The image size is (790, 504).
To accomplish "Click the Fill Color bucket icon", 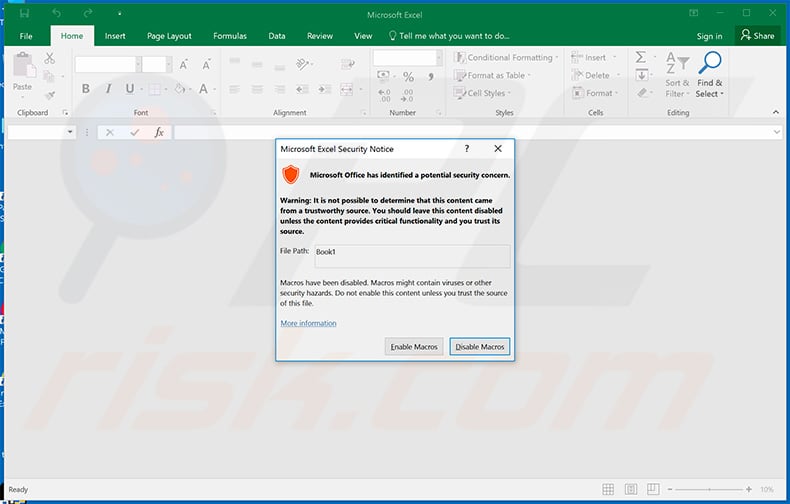I will 179,89.
